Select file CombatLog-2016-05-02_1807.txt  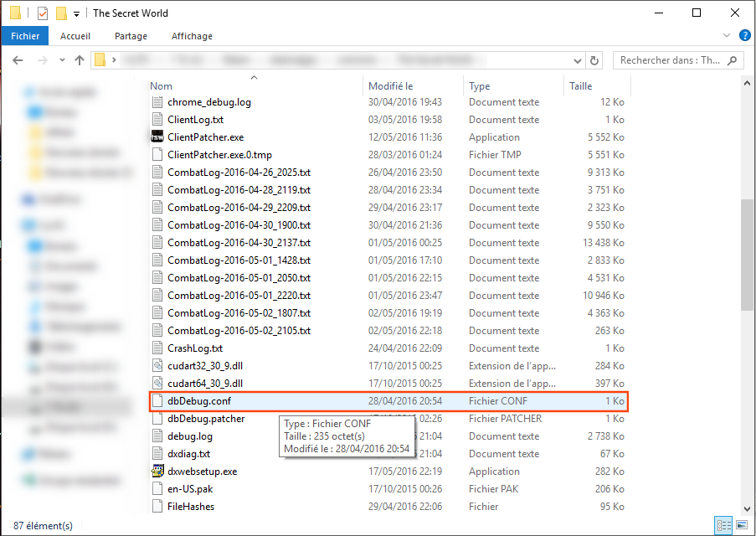tap(239, 313)
